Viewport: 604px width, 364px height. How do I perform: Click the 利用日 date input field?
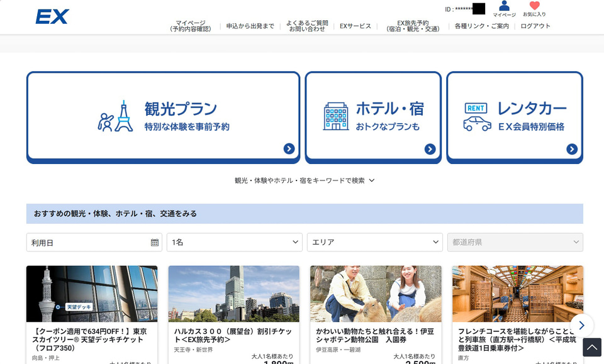coord(94,243)
